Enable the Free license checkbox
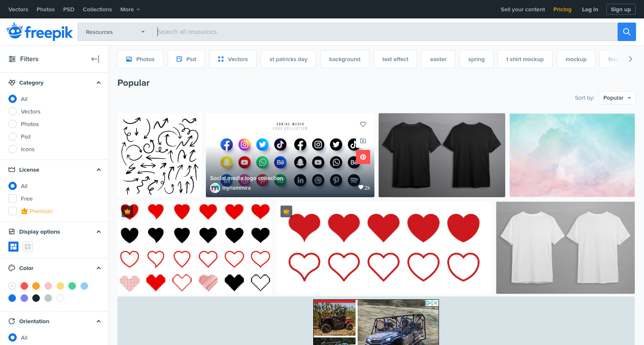Screen dimensions: 644x345 coord(13,198)
